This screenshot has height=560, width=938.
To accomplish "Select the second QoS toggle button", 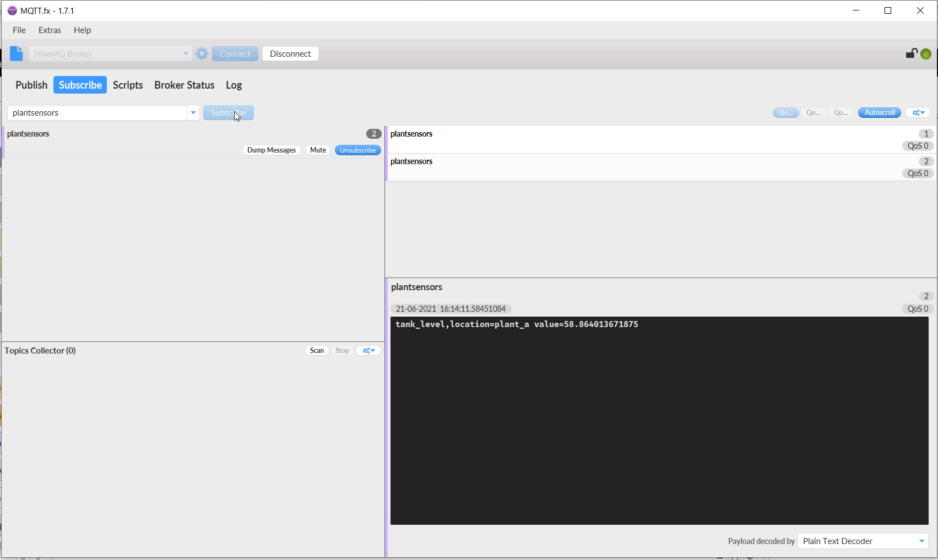I will [x=813, y=112].
